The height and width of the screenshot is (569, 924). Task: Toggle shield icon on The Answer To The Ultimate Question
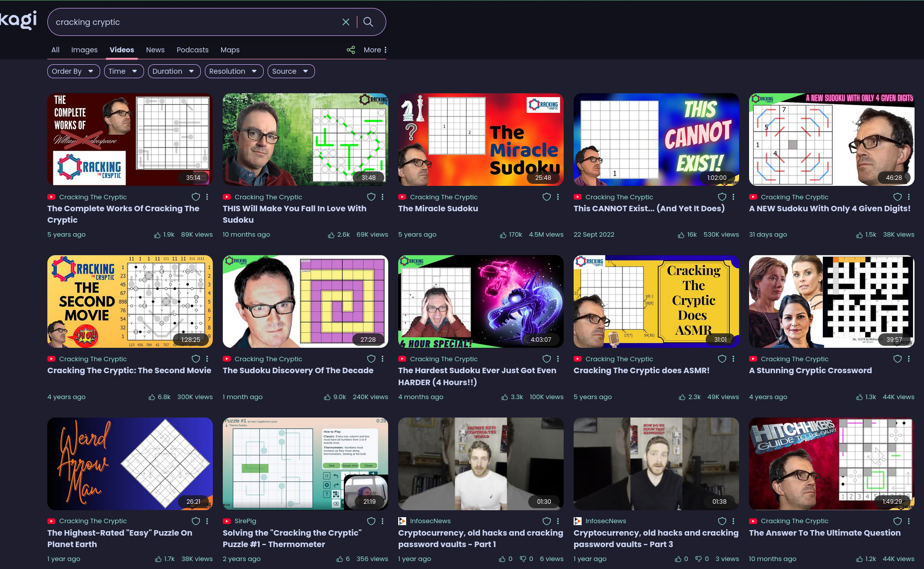898,521
